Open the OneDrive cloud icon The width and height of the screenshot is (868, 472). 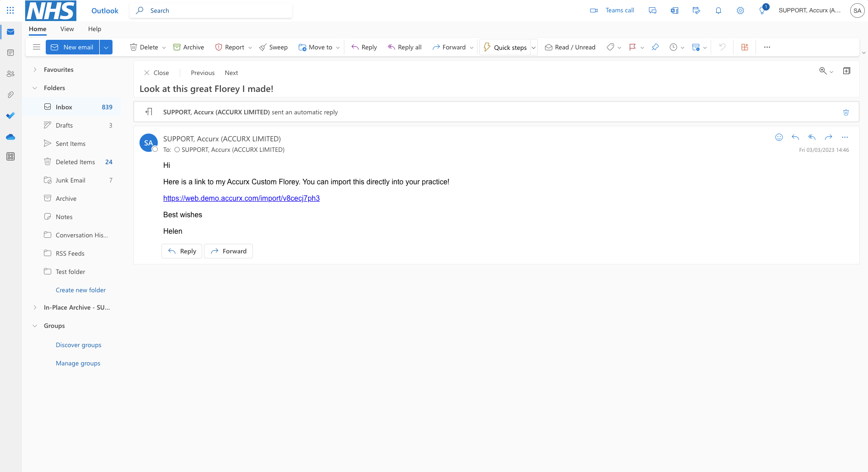[x=11, y=137]
